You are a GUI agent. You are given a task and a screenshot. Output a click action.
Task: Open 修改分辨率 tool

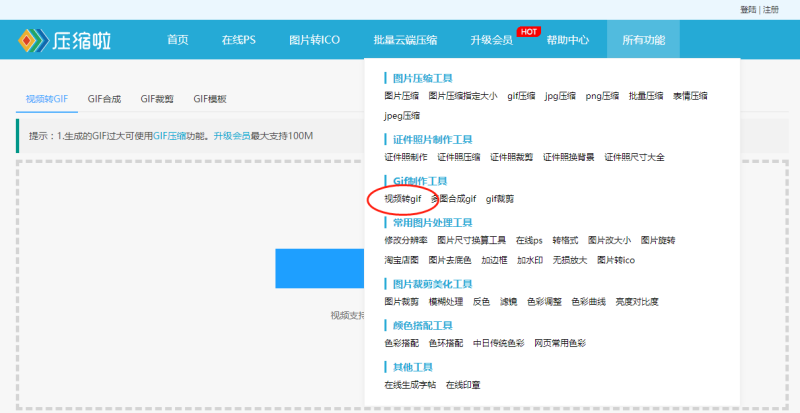[406, 240]
